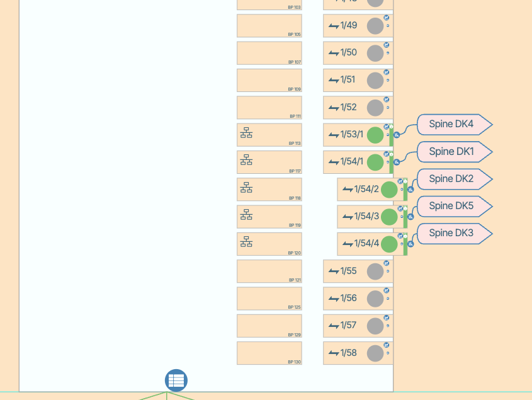Open the Spine DK3 connection tag

[x=451, y=234]
